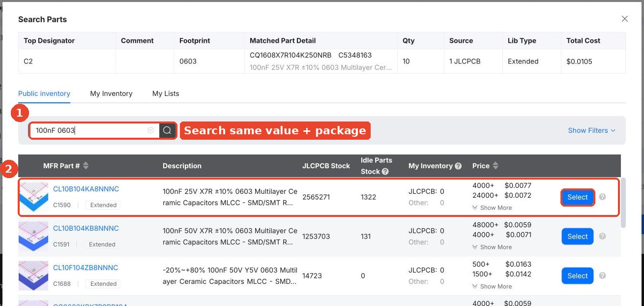Open CL10B104KB8NNNC part thumbnail
644x306 pixels.
click(33, 236)
